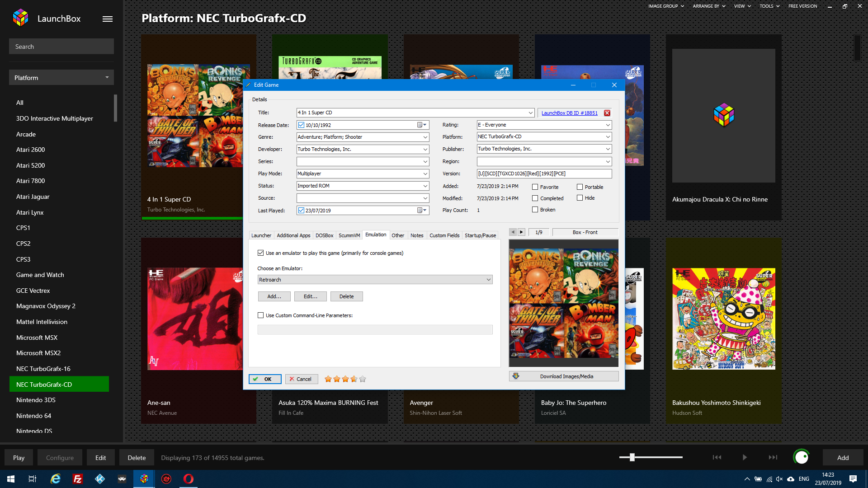Show hidden system tray icons

coord(747,479)
